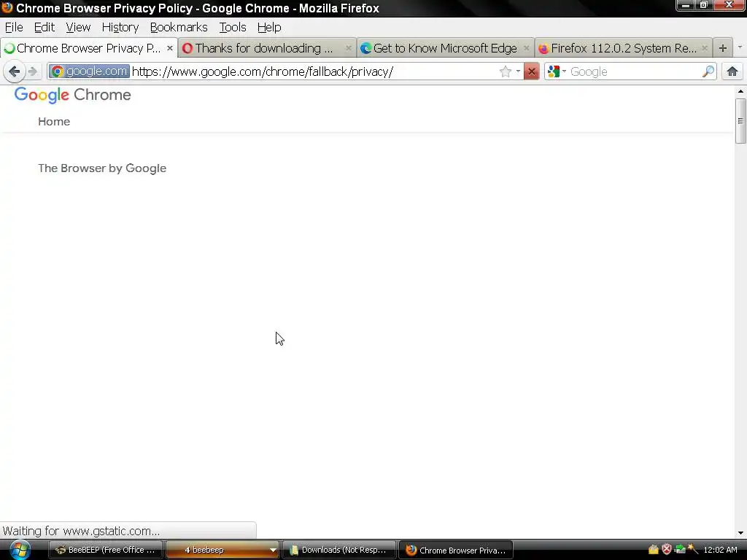Switch to the Thanks for downloading tab
The width and height of the screenshot is (747, 560).
click(x=267, y=48)
